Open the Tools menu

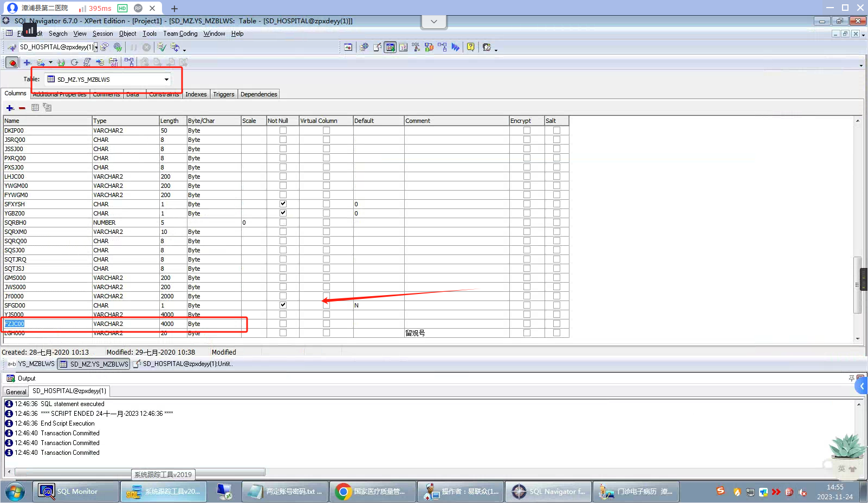pos(150,34)
